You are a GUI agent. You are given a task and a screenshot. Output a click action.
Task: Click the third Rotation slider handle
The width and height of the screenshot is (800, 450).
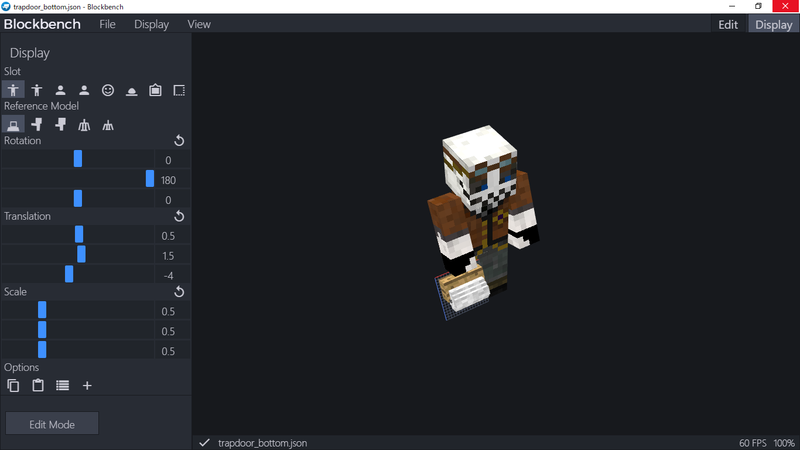[x=78, y=198]
